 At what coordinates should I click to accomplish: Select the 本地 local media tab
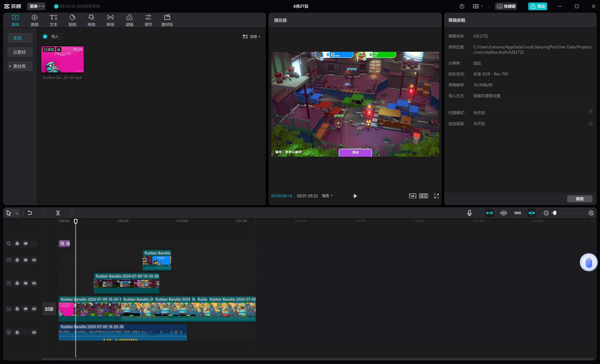pos(20,38)
